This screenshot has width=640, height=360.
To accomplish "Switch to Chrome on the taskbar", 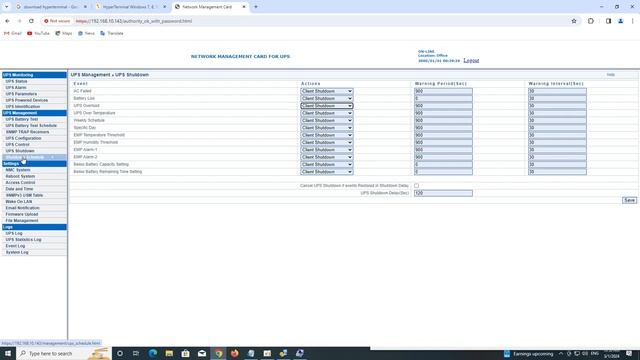I will tap(218, 353).
